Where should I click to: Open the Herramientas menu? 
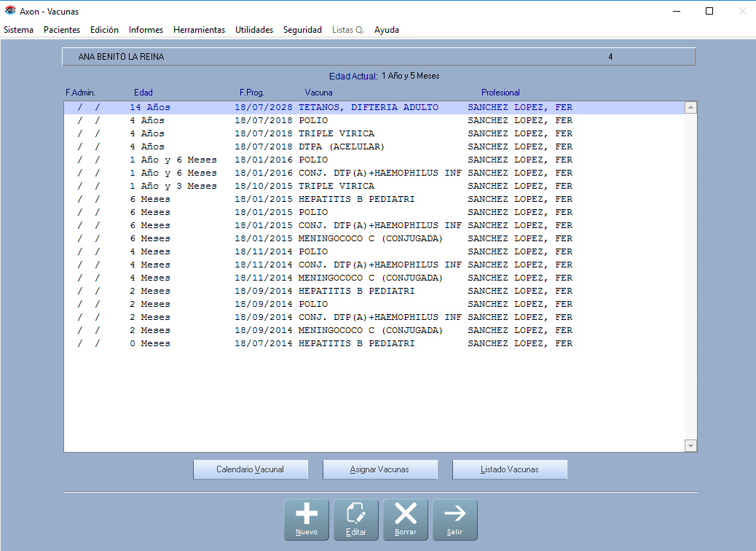pos(199,30)
